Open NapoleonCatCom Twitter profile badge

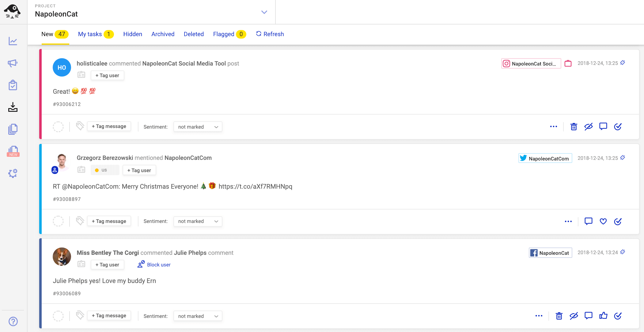point(545,158)
